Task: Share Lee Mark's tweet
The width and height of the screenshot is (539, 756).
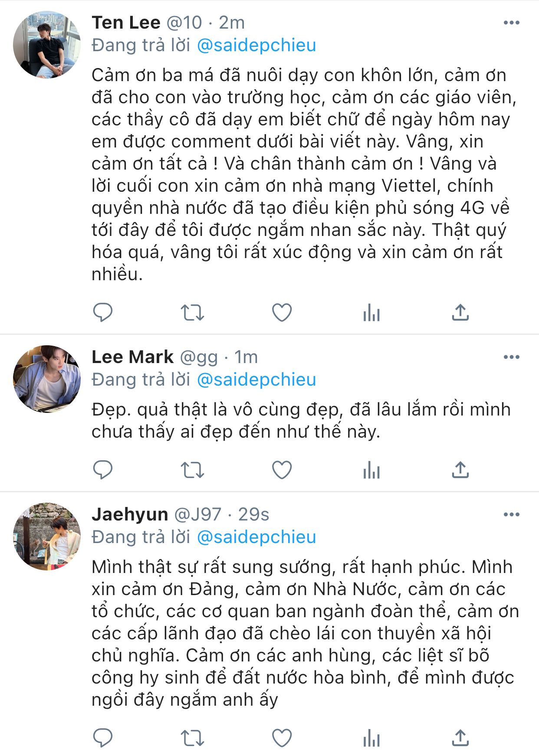Action: coord(460,470)
